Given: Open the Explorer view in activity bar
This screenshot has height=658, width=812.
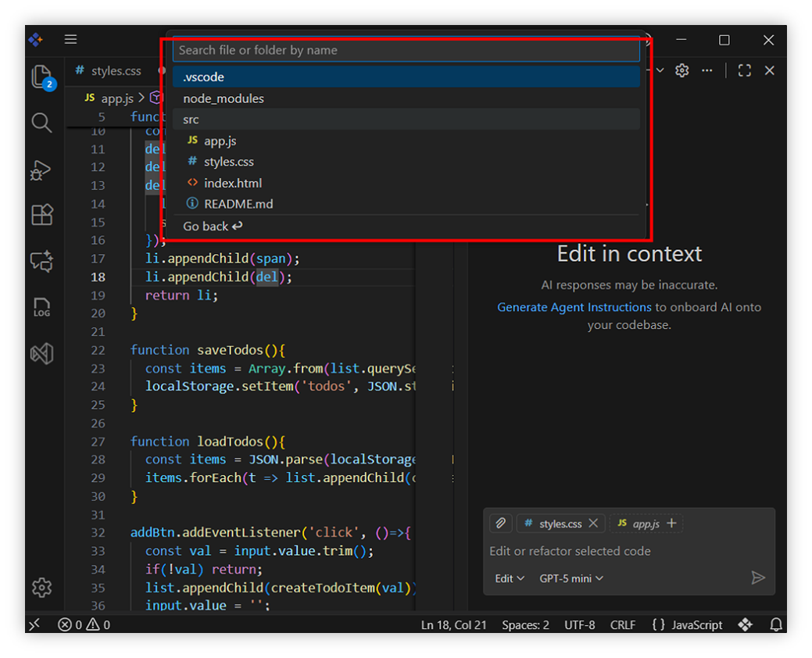Looking at the screenshot, I should click(42, 77).
